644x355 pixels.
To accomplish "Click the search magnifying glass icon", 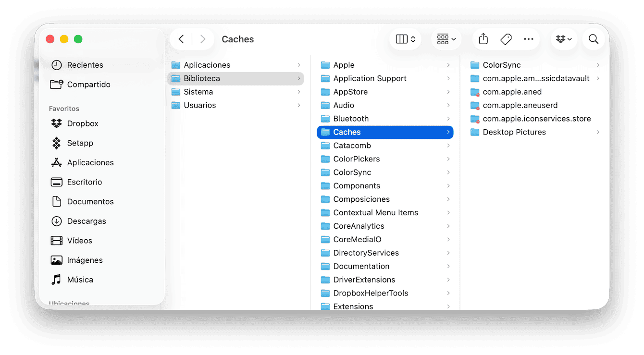I will coord(594,39).
